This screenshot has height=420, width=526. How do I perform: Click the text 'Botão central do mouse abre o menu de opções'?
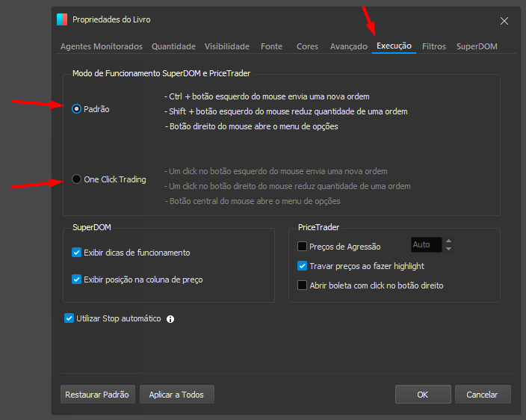pos(255,201)
